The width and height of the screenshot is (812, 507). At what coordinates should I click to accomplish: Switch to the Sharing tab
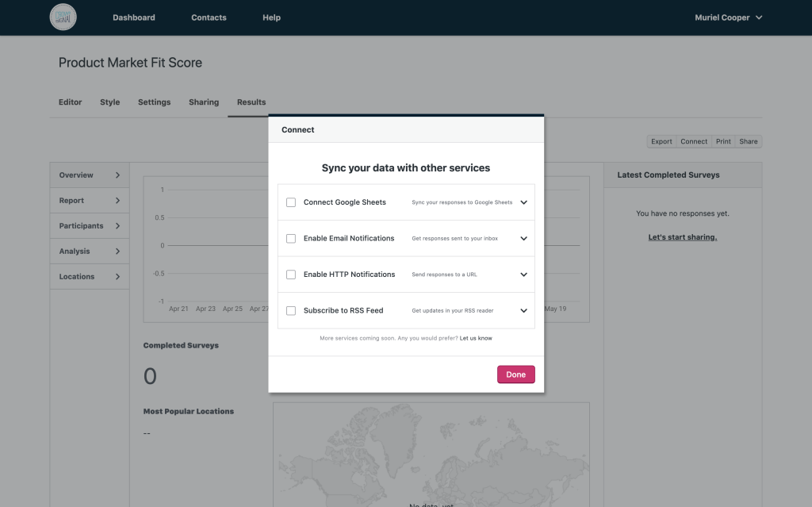tap(204, 102)
